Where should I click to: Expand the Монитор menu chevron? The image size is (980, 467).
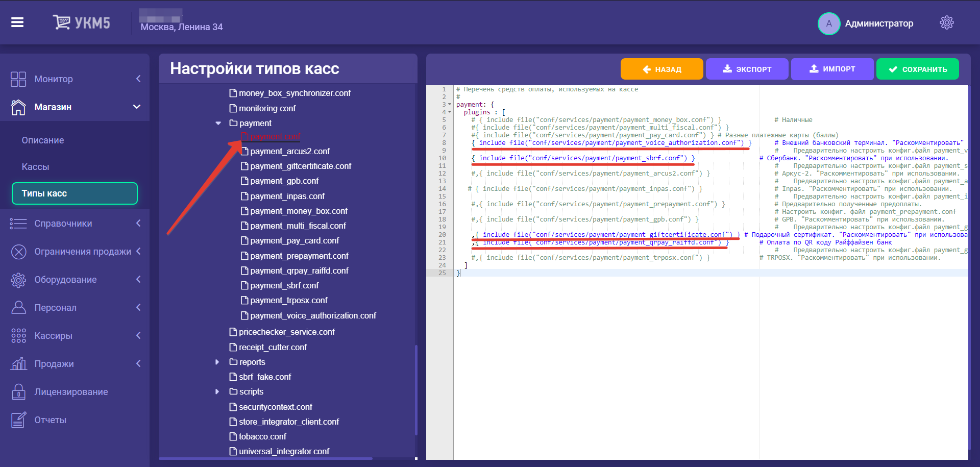pos(138,79)
